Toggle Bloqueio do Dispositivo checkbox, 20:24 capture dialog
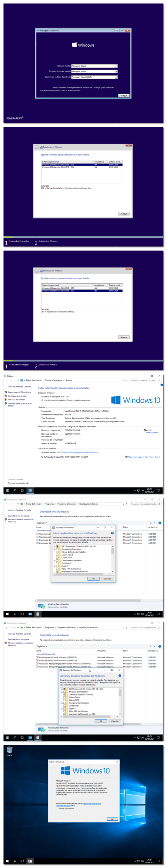Screen dimensions: 167x868 pyautogui.click(x=57, y=549)
